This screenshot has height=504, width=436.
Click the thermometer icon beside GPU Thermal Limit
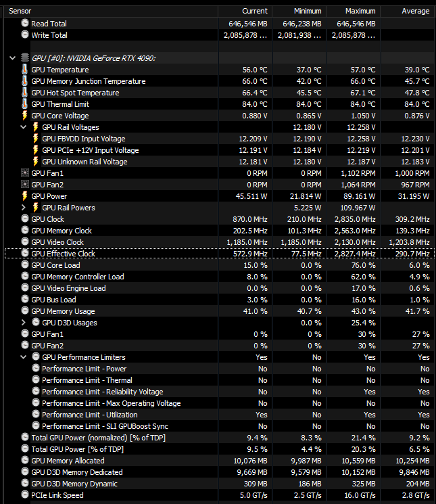tap(25, 104)
